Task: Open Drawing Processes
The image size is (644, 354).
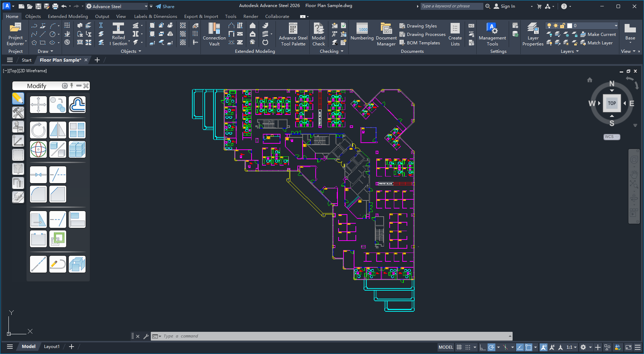Action: [x=422, y=34]
